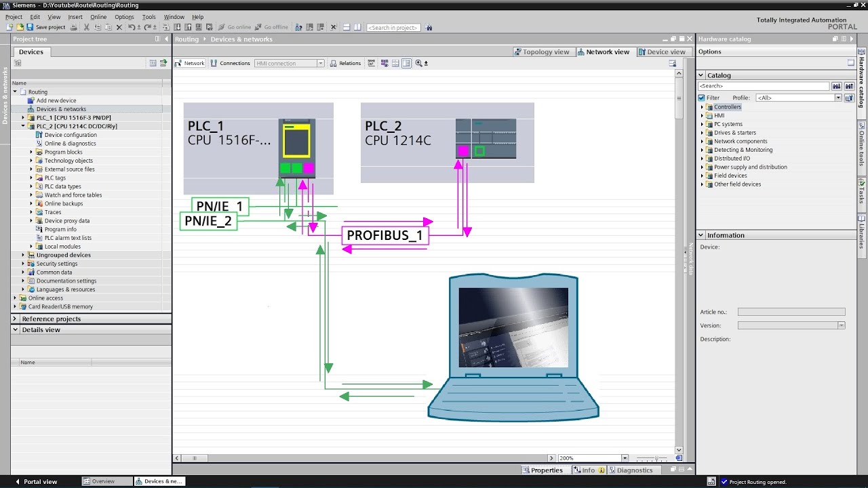
Task: Create a new project via toolbar icon
Action: click(x=9, y=27)
